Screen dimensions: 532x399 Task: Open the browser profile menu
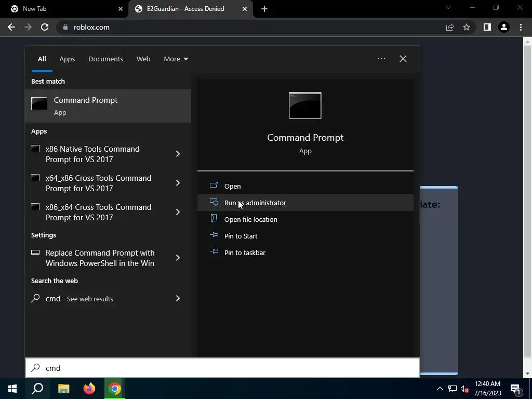point(504,27)
